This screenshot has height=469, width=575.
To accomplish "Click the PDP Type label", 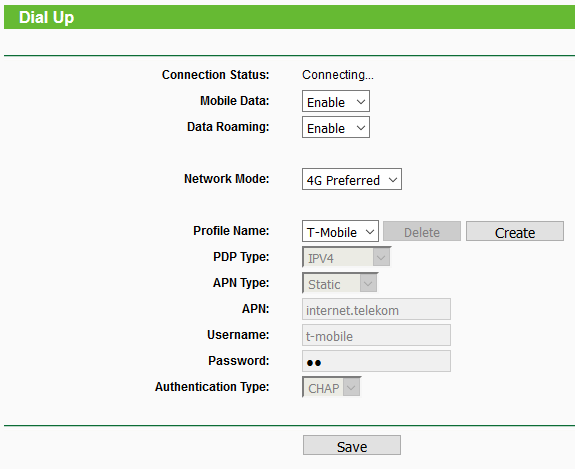I will [x=241, y=257].
